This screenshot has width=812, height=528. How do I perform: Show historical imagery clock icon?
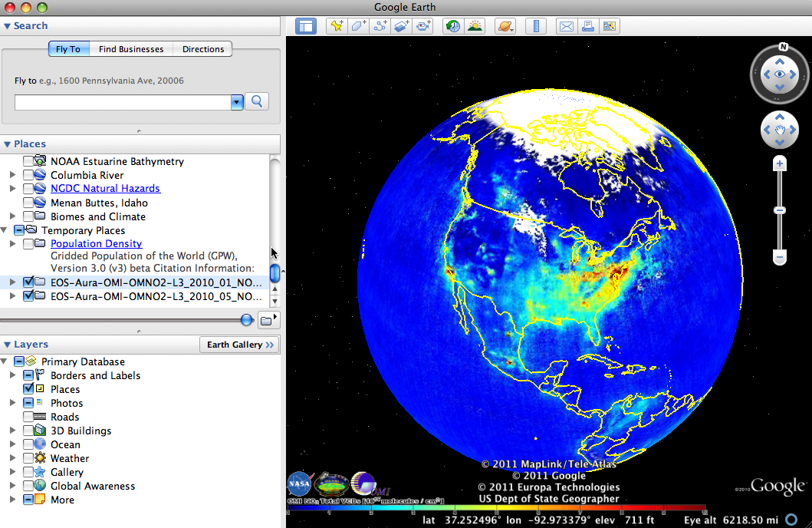pyautogui.click(x=453, y=26)
